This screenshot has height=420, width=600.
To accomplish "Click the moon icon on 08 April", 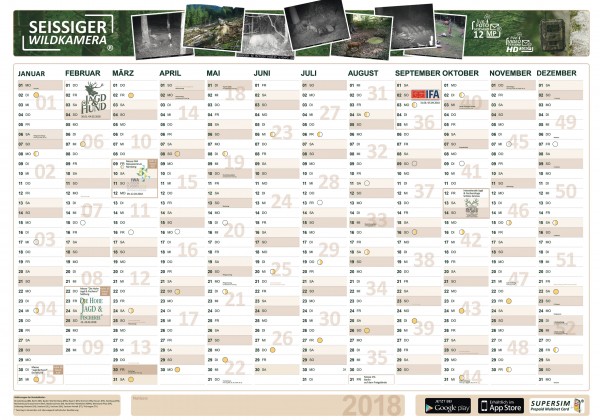I will (x=178, y=154).
